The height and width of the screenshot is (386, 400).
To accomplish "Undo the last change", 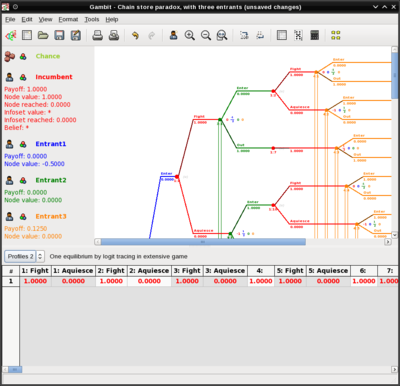I will click(135, 35).
